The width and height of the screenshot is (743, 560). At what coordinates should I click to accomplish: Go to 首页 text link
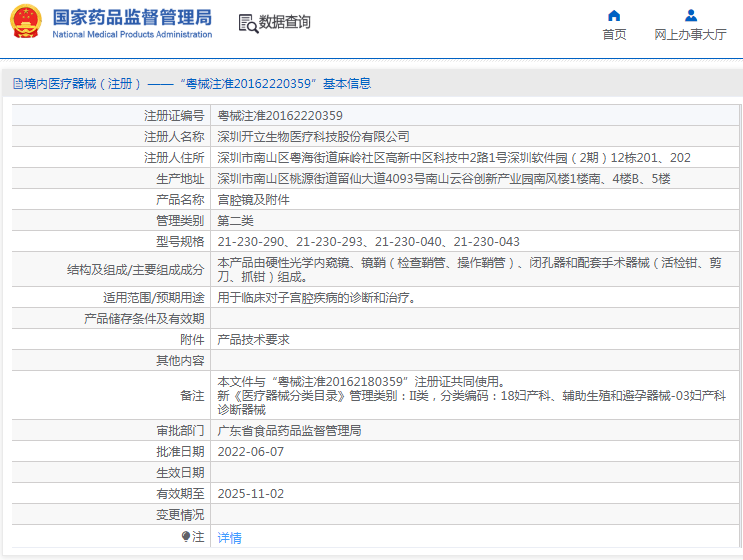click(x=614, y=35)
